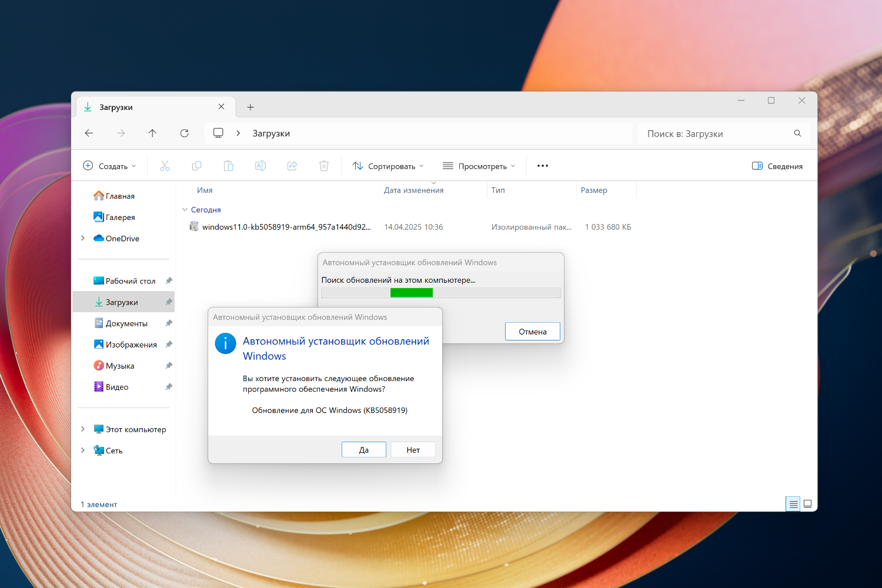
Task: Open the Просмотреть dropdown
Action: tap(479, 166)
